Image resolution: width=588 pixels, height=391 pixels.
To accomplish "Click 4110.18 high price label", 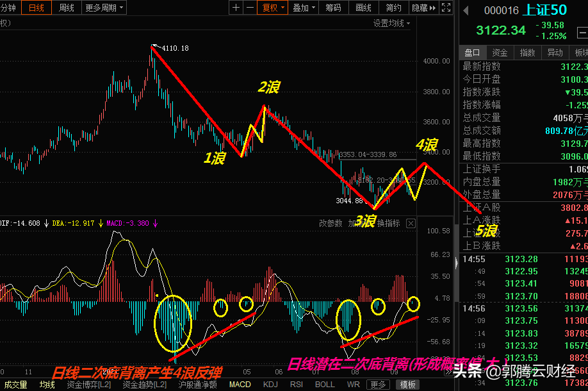I will click(x=175, y=49).
